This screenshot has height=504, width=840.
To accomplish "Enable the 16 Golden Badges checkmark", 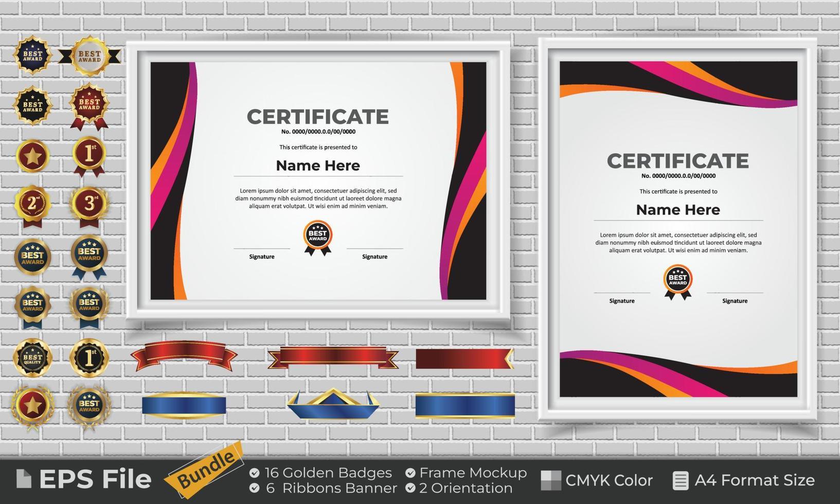I will tap(256, 472).
